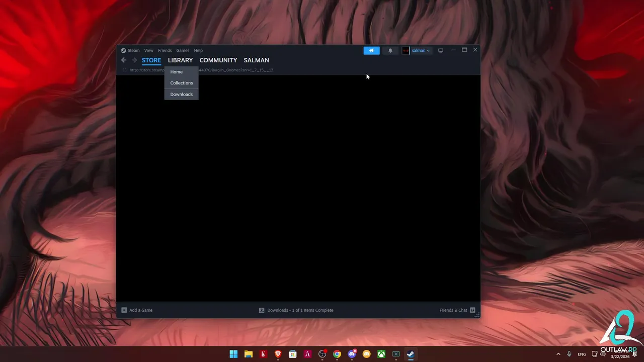644x362 pixels.
Task: Click the salman profile avatar
Action: pyautogui.click(x=406, y=50)
